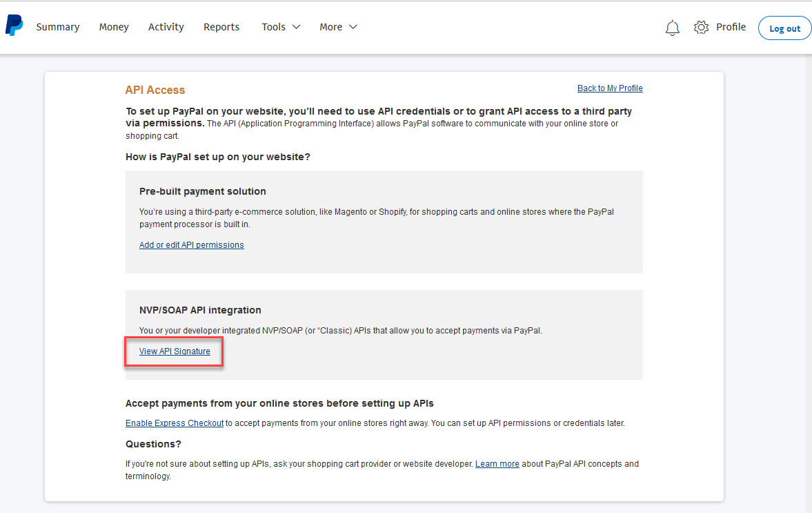
Task: Click 'Accept payments from your online stores' heading
Action: click(x=279, y=403)
